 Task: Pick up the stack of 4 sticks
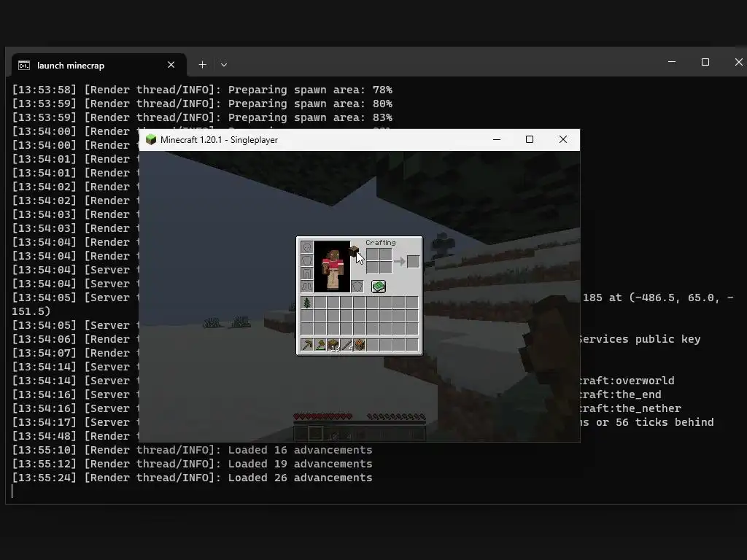pos(347,344)
